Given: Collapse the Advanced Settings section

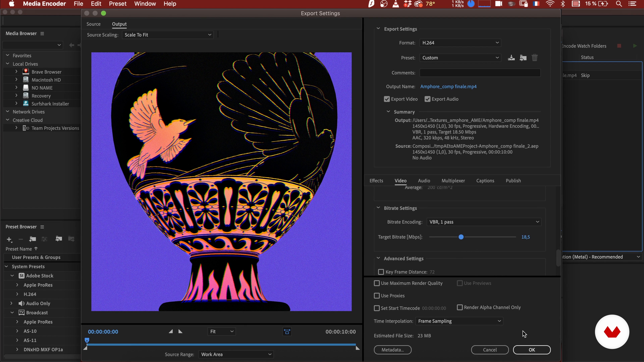Looking at the screenshot, I should click(378, 258).
